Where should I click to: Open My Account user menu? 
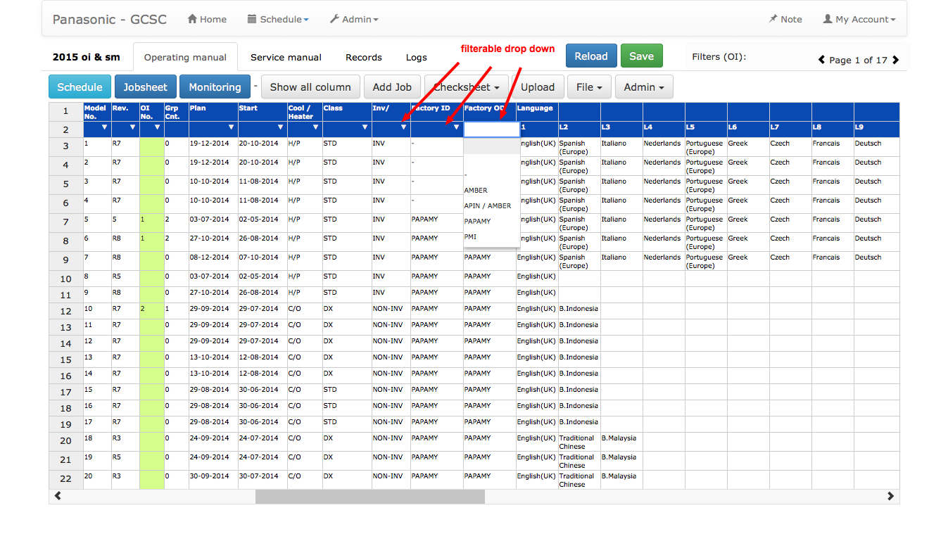coord(859,20)
